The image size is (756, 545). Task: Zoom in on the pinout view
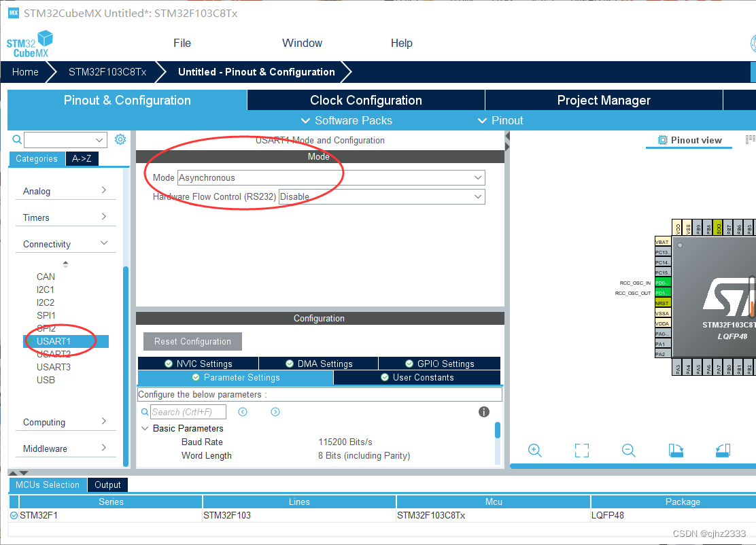click(534, 451)
